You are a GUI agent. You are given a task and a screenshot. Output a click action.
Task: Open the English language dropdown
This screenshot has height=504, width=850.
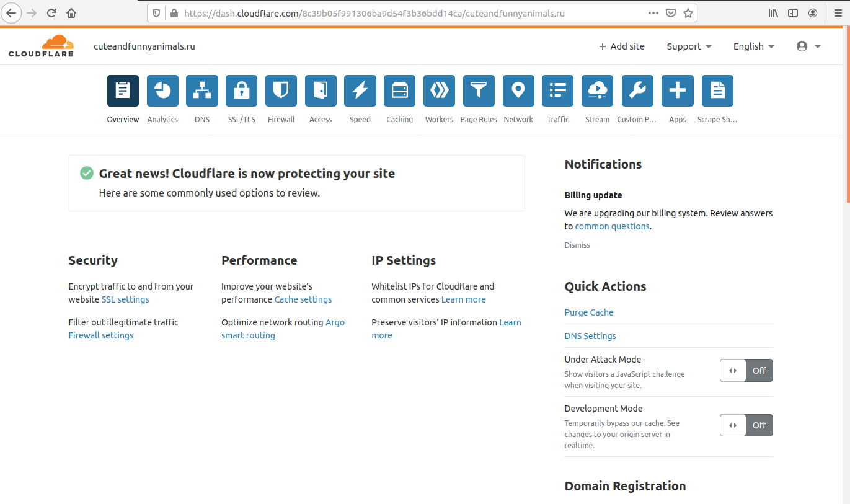tap(753, 46)
